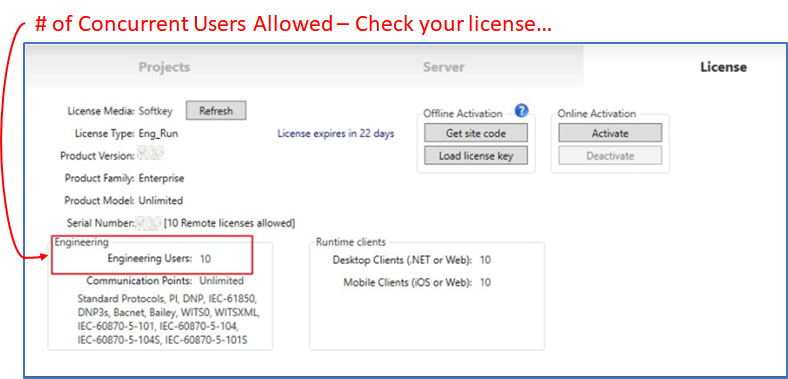This screenshot has width=788, height=379.
Task: Click the grayed-out Deactivate button
Action: pyautogui.click(x=610, y=156)
